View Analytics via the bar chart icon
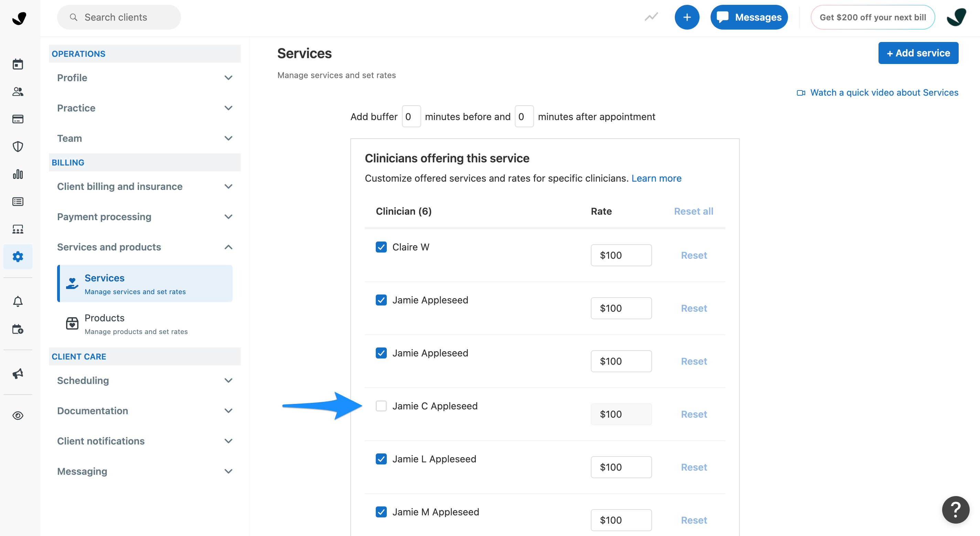This screenshot has height=536, width=980. [x=18, y=174]
